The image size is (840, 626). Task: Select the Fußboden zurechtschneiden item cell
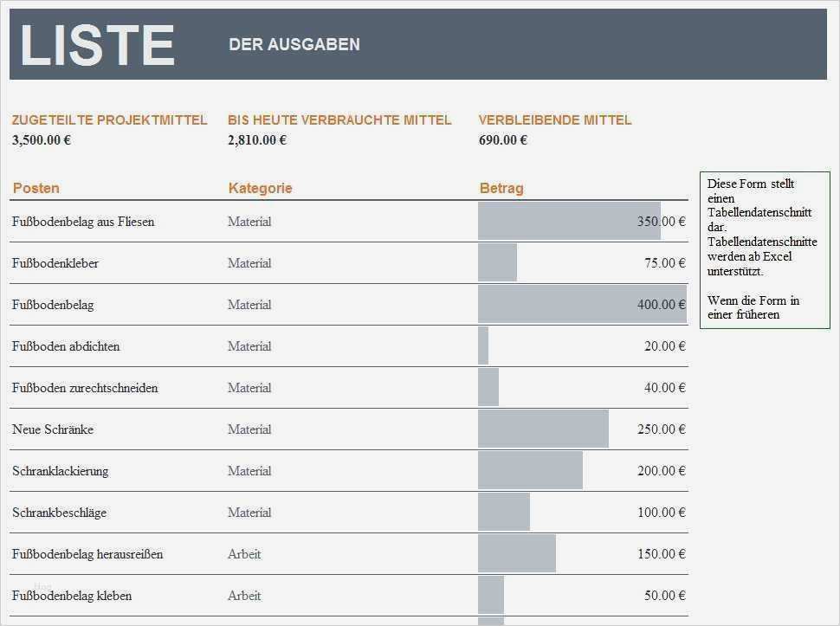tap(85, 388)
